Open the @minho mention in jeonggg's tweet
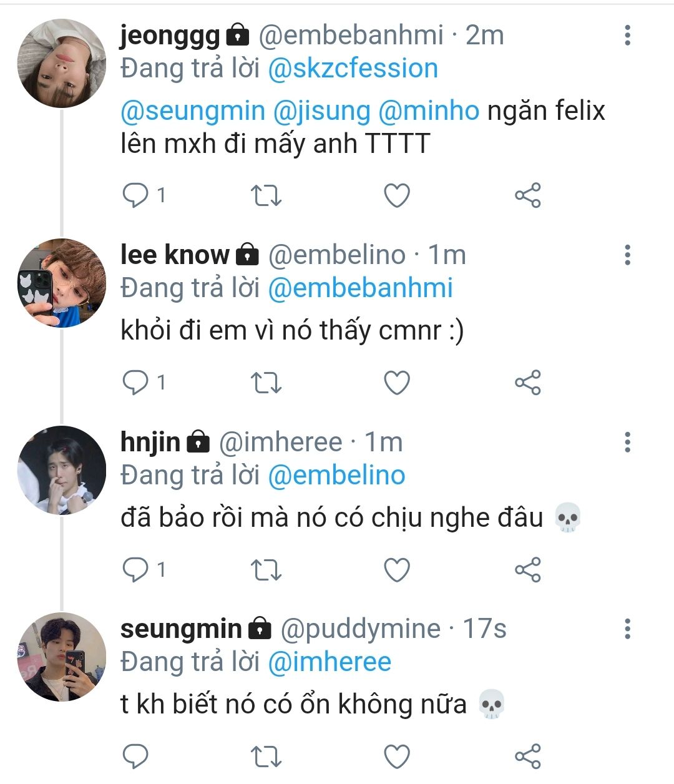The image size is (674, 784). pos(428,110)
